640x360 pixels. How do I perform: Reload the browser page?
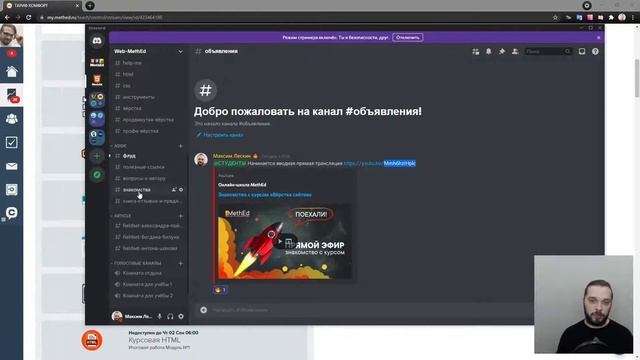pos(29,18)
